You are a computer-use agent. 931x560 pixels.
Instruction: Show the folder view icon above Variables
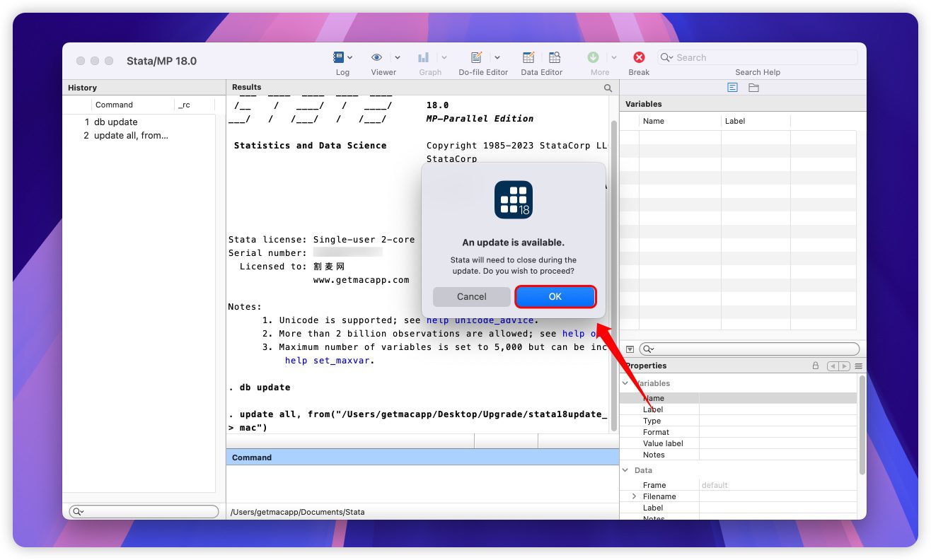753,88
